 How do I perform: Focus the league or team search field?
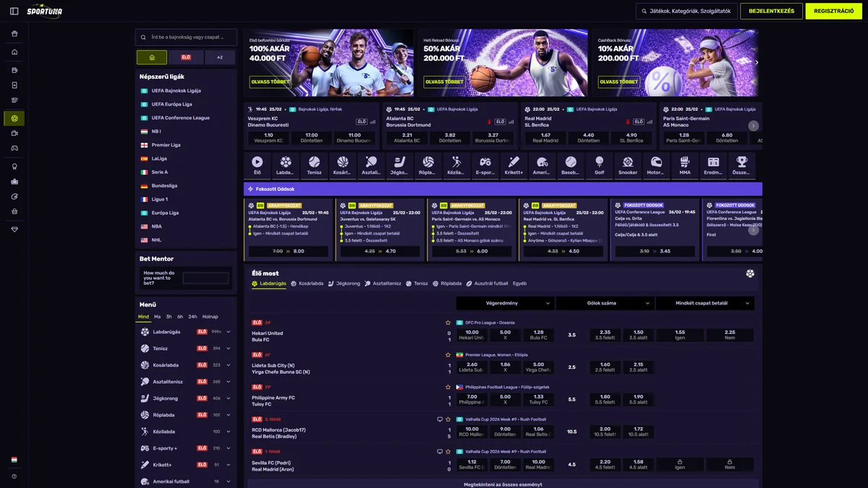(186, 37)
